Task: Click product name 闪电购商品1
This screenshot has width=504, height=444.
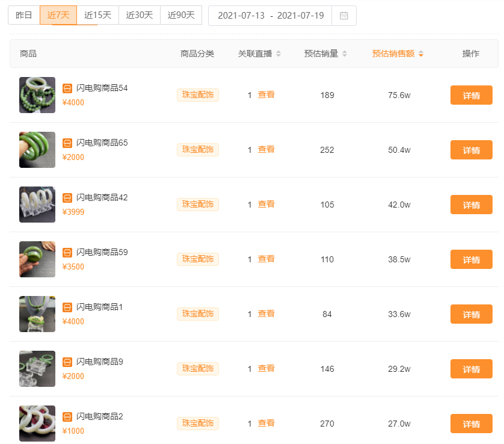Action: (x=100, y=307)
